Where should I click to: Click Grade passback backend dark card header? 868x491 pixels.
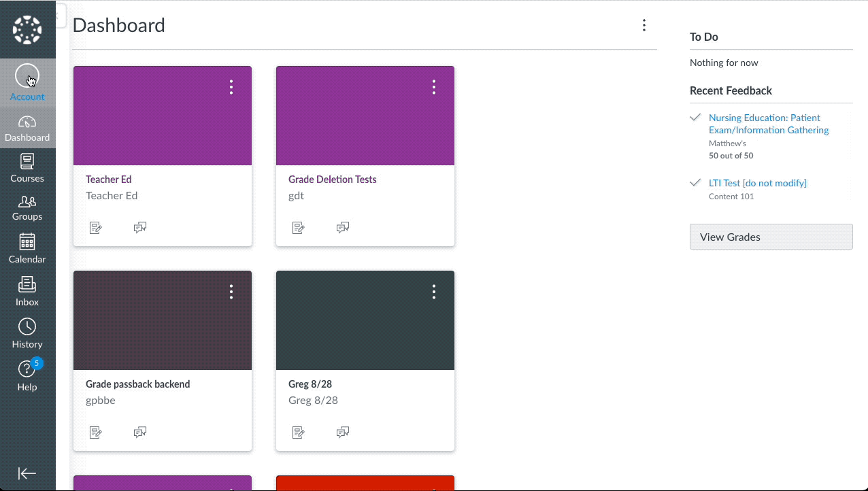point(163,320)
